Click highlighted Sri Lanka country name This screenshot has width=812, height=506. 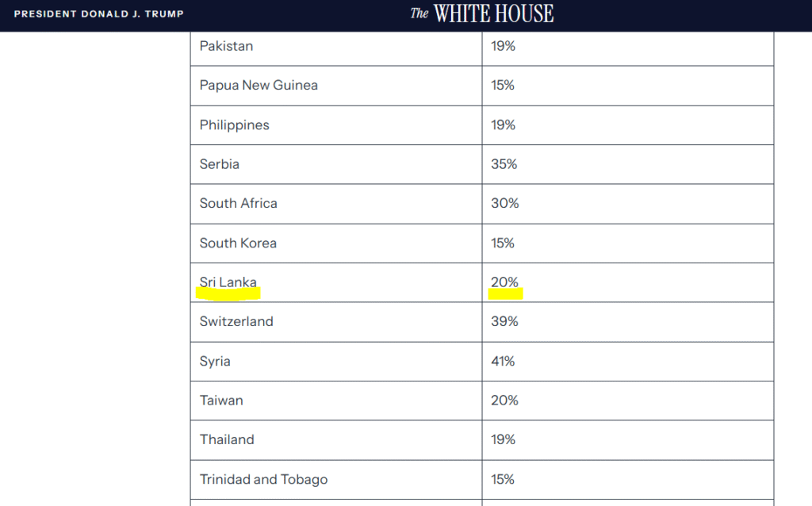(228, 282)
